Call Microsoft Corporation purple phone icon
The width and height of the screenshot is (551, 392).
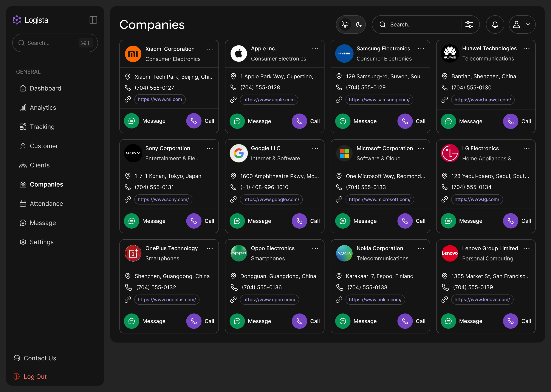(x=405, y=221)
